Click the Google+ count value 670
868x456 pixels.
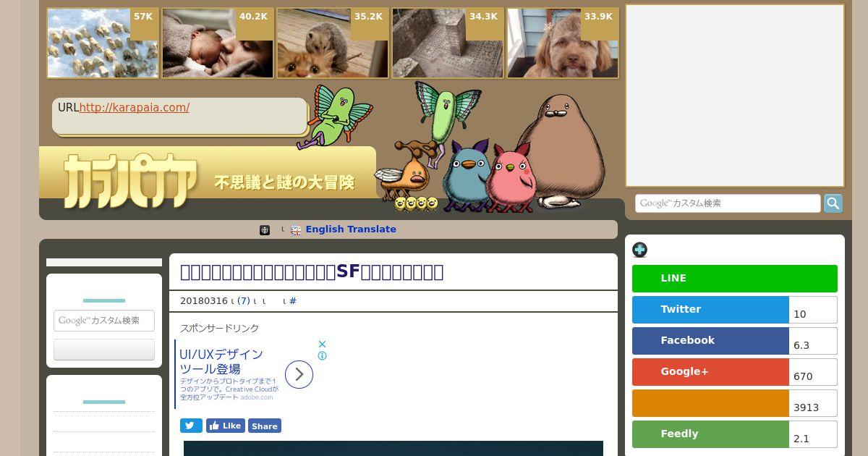point(803,376)
